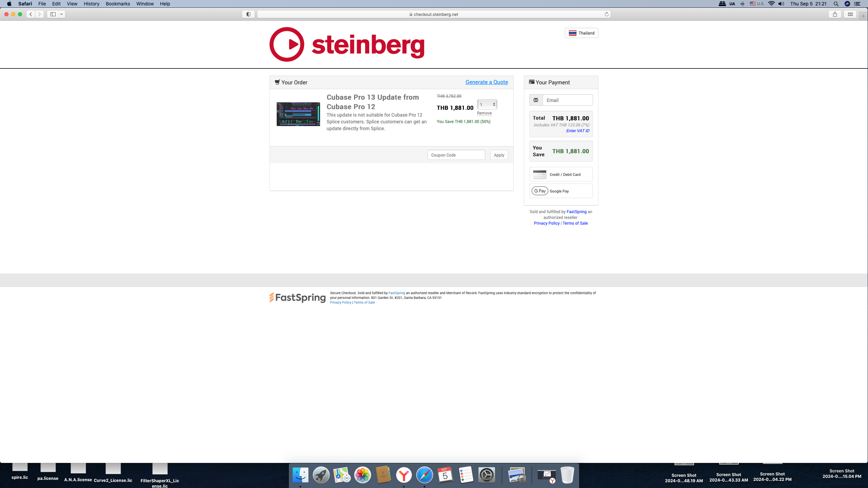Open the View menu
The width and height of the screenshot is (868, 488).
72,4
